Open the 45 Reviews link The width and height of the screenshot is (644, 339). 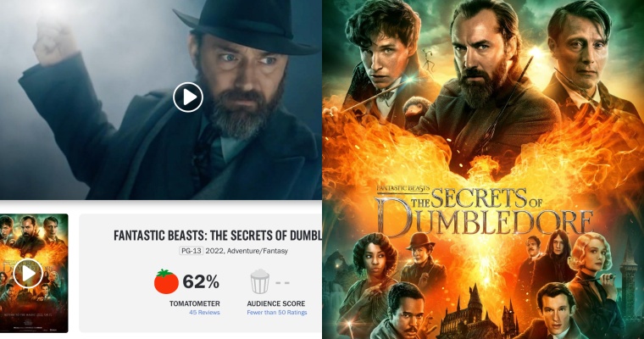point(204,313)
